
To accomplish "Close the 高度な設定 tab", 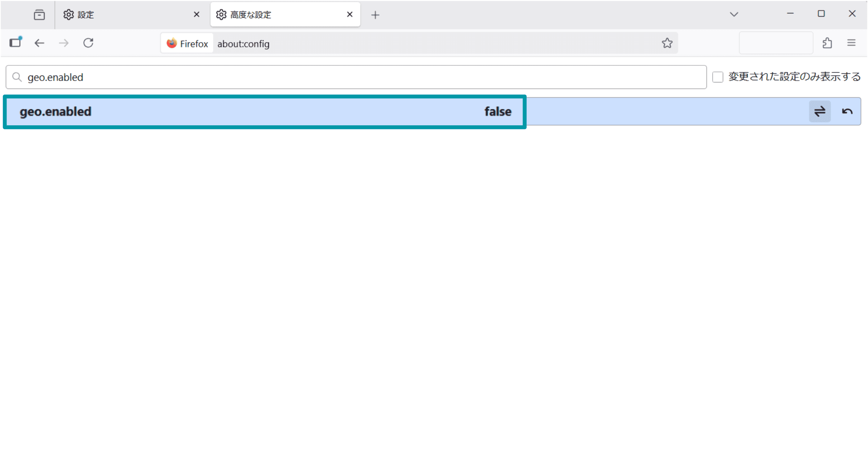I will coord(349,15).
